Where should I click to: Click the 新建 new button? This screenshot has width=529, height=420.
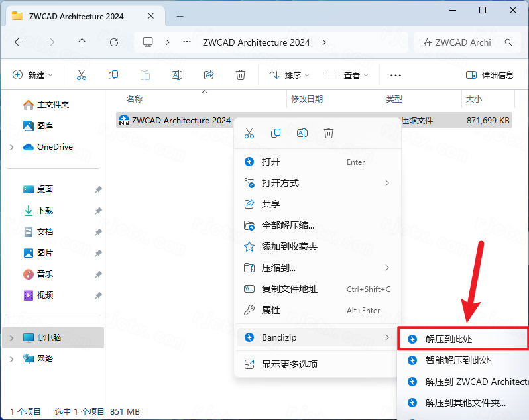pyautogui.click(x=33, y=75)
